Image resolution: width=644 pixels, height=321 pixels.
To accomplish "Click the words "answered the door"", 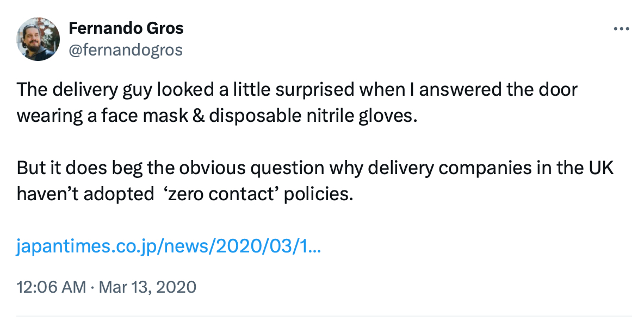I will click(x=498, y=90).
